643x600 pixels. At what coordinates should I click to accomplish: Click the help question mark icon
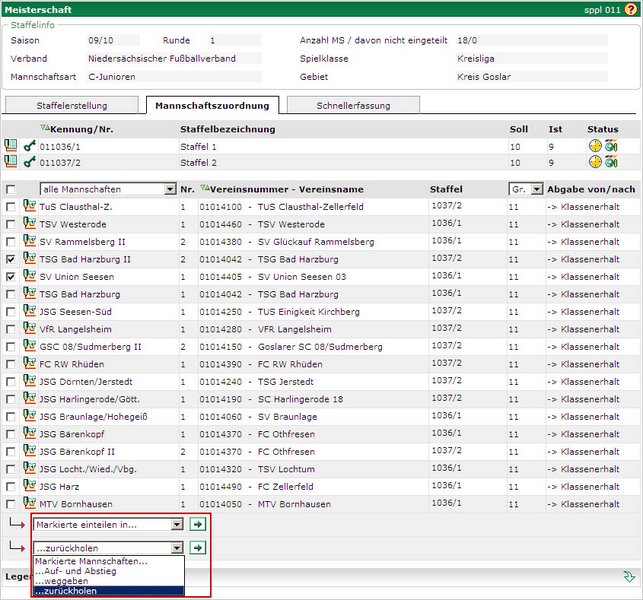click(632, 7)
